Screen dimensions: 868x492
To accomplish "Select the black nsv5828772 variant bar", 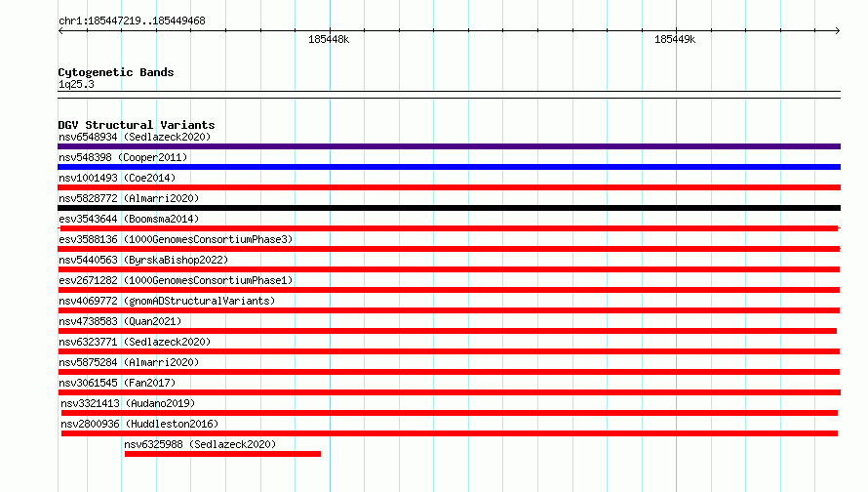I will (x=449, y=208).
